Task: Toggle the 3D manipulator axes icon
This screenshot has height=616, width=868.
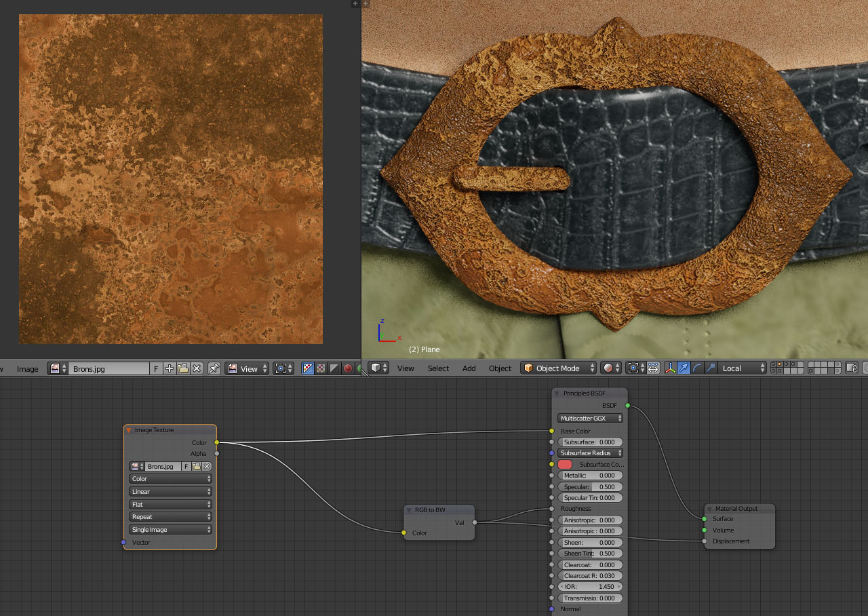Action: click(671, 368)
